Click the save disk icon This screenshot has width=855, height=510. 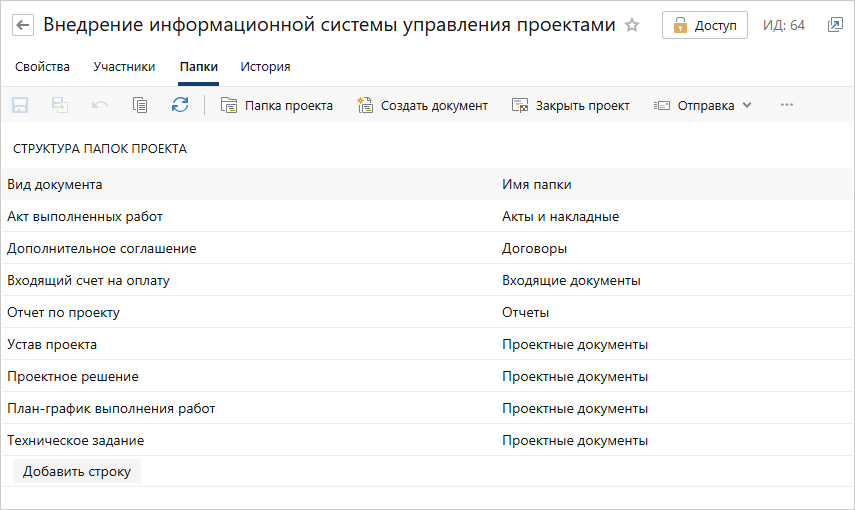20,105
